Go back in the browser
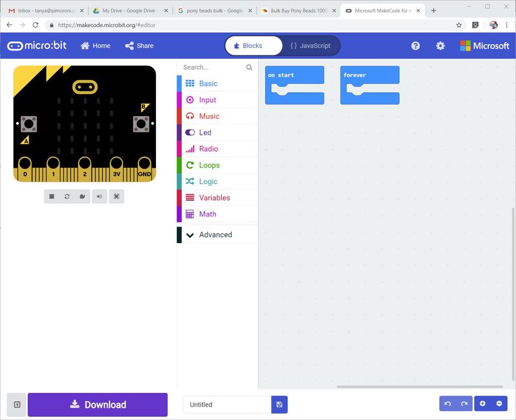 click(9, 25)
